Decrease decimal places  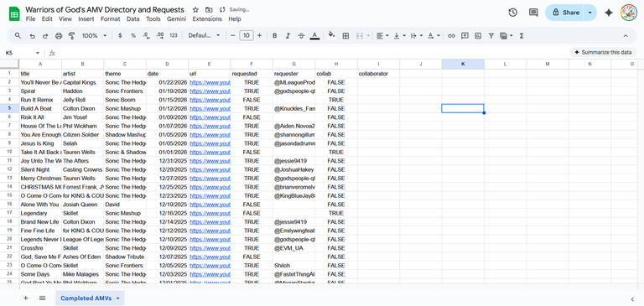(x=147, y=36)
